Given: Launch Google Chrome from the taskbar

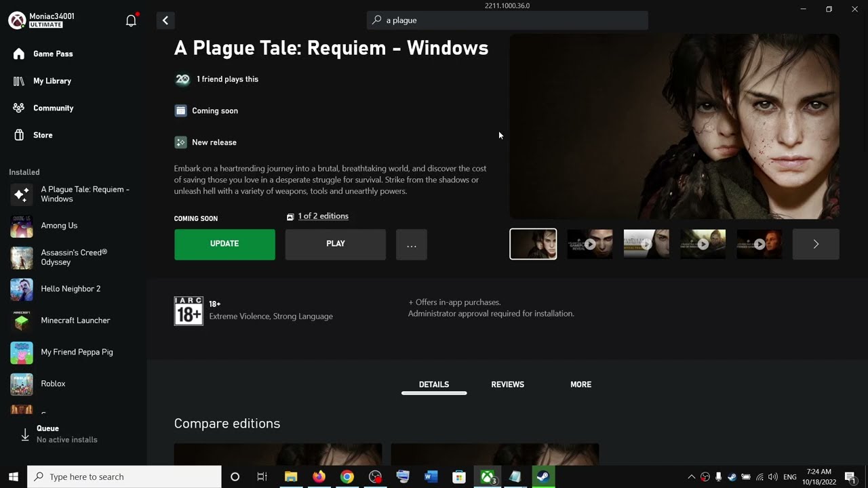Looking at the screenshot, I should click(x=347, y=476).
